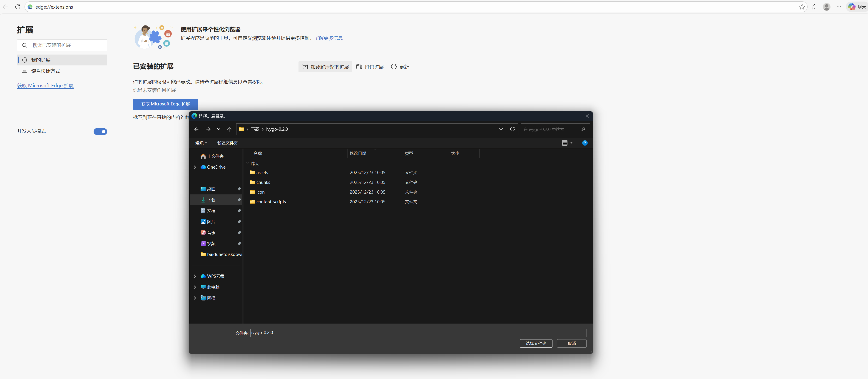Open the 组织 organize menu
The height and width of the screenshot is (379, 868).
[201, 143]
